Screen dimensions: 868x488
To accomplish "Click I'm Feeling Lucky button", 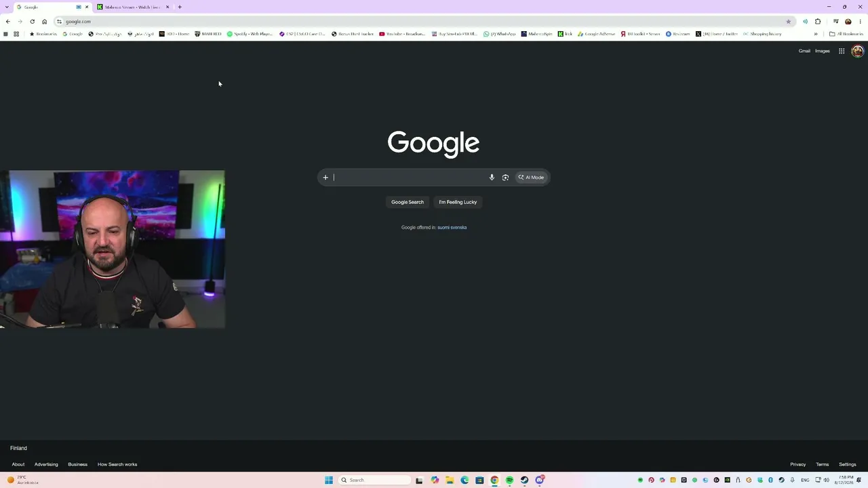I will coord(458,202).
